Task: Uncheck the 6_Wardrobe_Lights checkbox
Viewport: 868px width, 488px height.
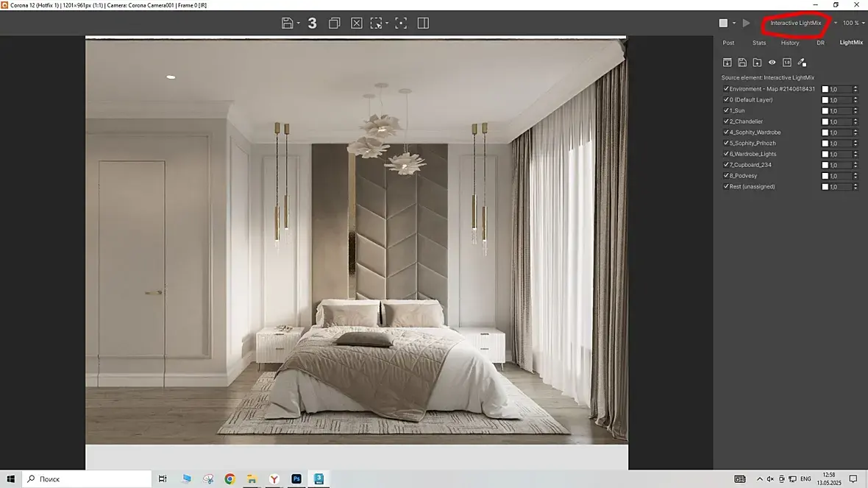Action: point(726,154)
